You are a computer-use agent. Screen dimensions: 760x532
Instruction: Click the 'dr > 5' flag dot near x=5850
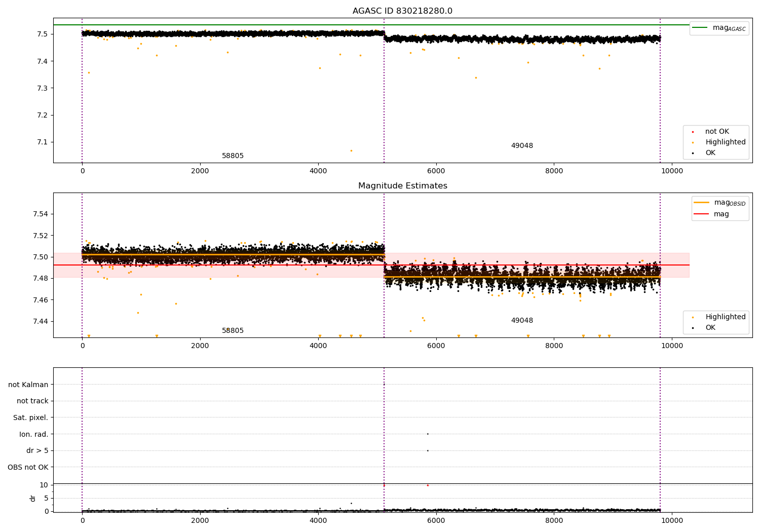pyautogui.click(x=428, y=450)
